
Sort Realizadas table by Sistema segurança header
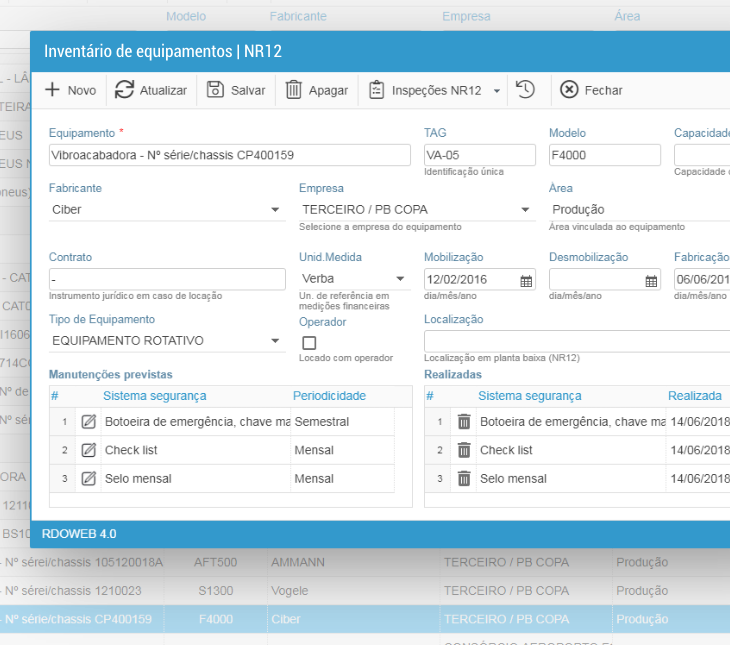coord(530,396)
